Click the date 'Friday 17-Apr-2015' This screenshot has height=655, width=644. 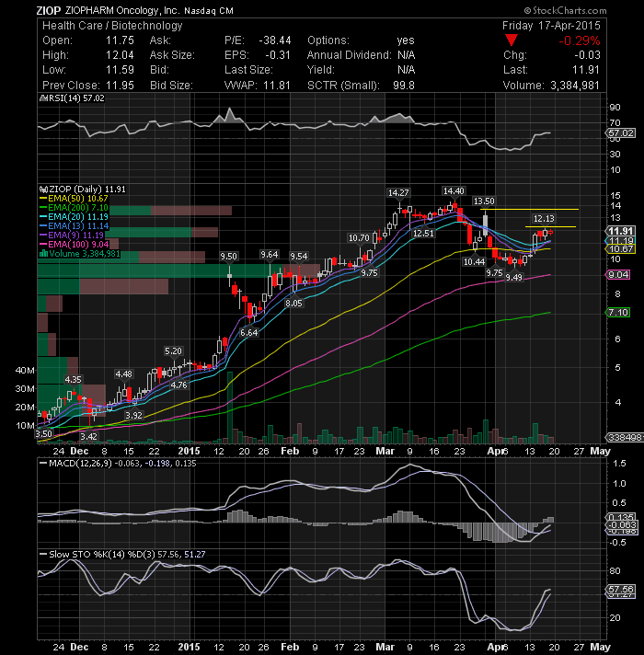[551, 26]
